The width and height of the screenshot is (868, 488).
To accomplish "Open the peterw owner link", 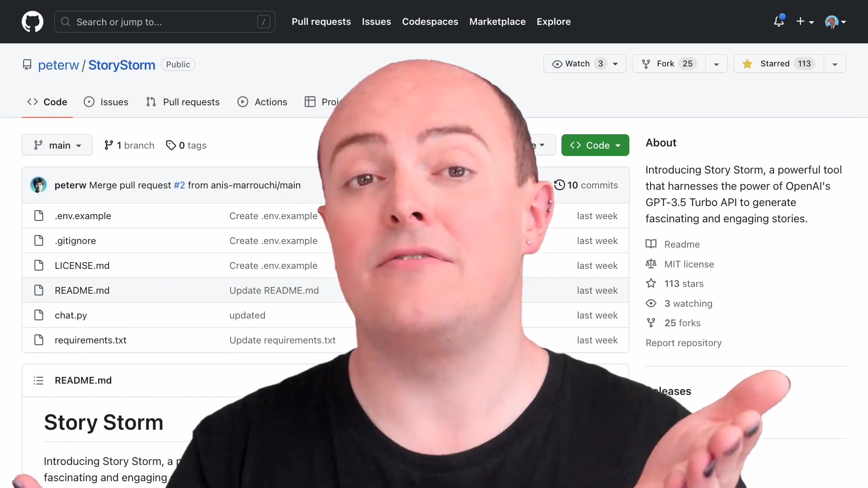I will (x=58, y=65).
